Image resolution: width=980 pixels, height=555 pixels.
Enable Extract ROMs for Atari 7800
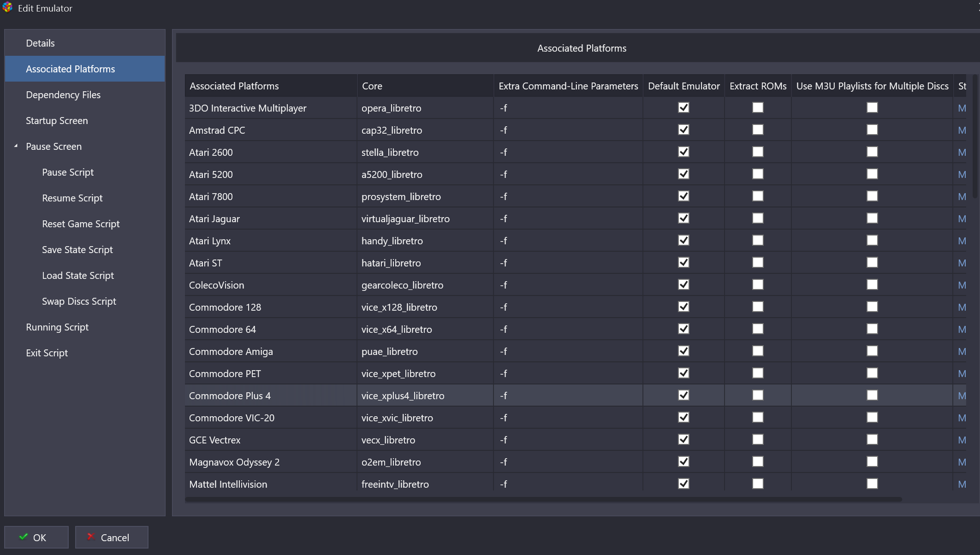758,196
